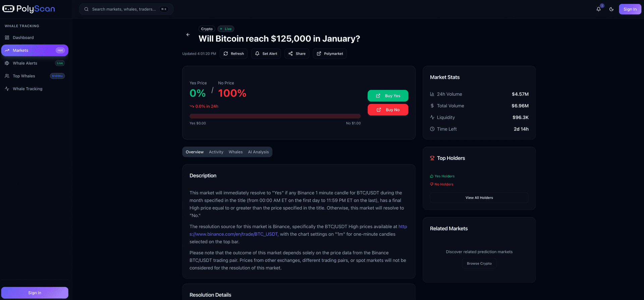This screenshot has height=300, width=644.
Task: Go to Top Whales page
Action: [x=24, y=76]
